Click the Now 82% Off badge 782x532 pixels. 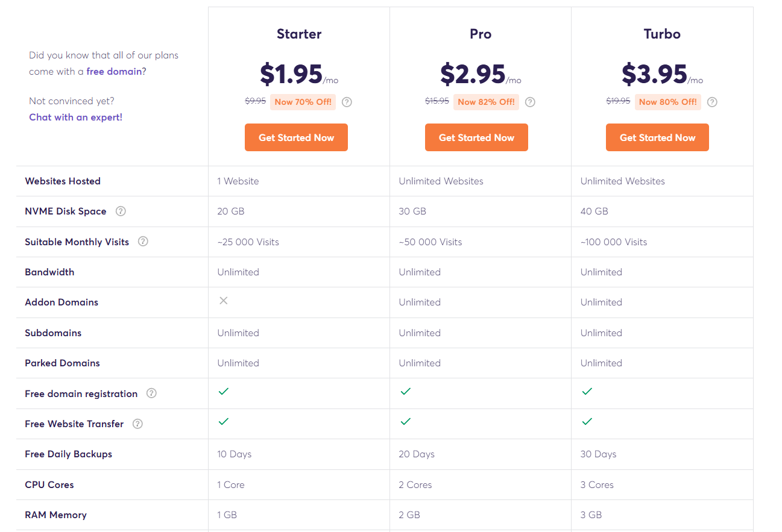click(486, 102)
